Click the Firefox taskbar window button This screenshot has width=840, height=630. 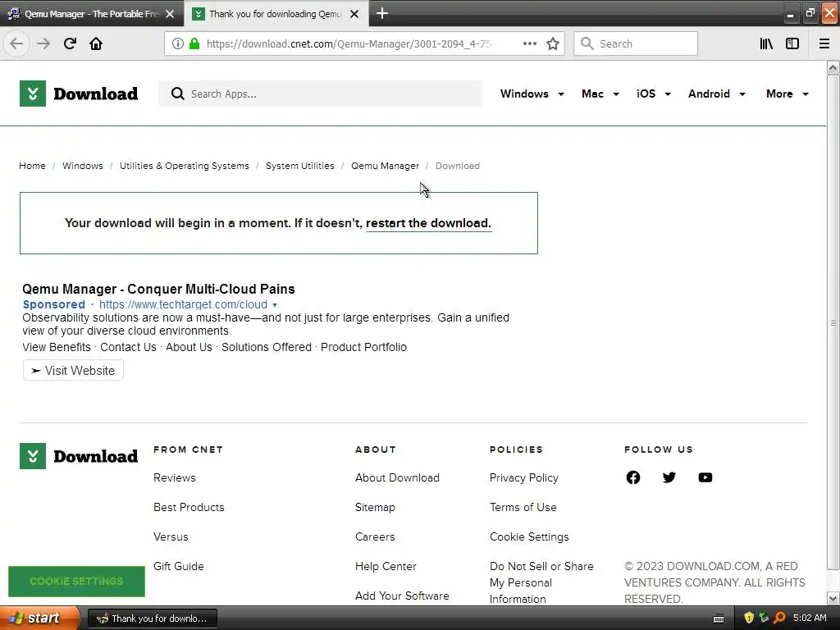click(152, 619)
